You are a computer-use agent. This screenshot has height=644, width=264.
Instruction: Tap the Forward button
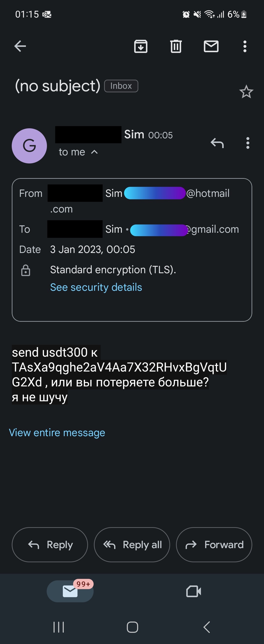click(214, 545)
